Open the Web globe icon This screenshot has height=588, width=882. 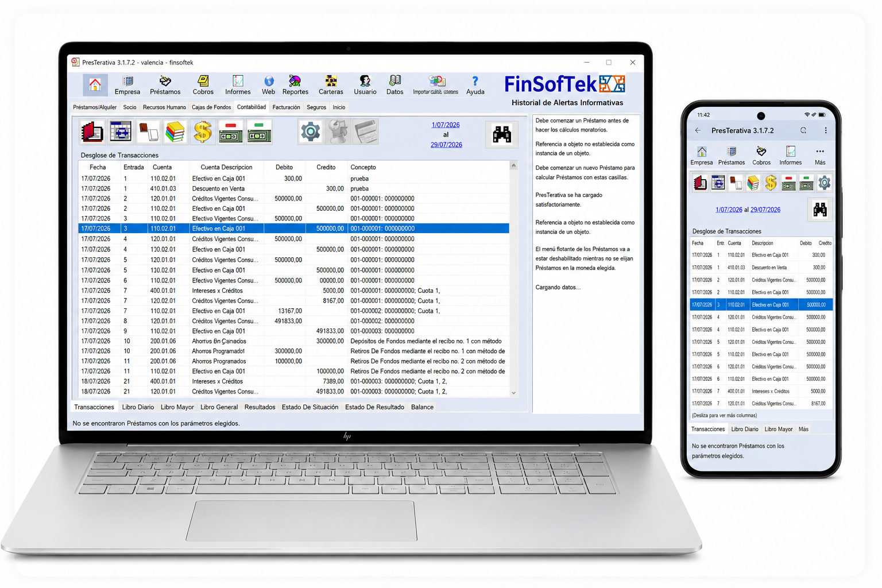(x=269, y=85)
